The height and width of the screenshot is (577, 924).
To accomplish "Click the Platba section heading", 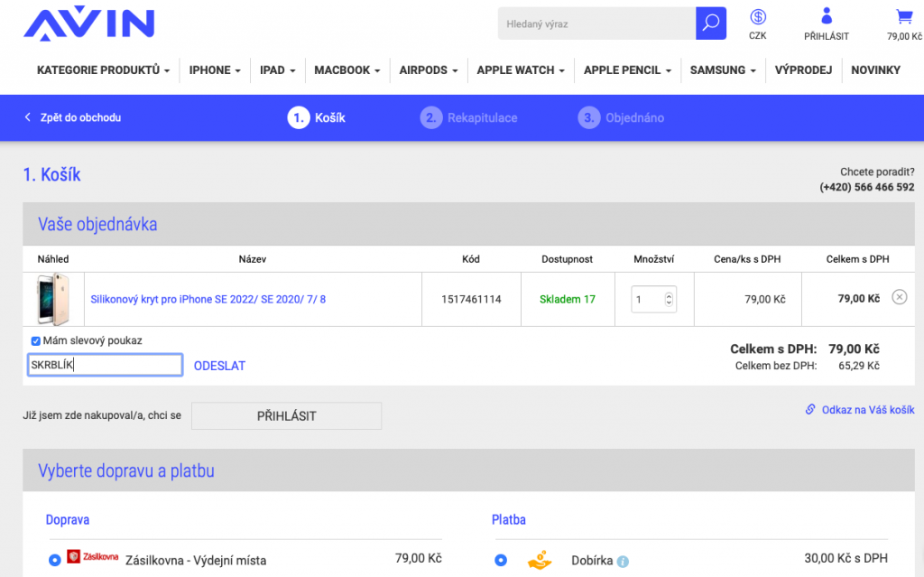I will pyautogui.click(x=509, y=520).
